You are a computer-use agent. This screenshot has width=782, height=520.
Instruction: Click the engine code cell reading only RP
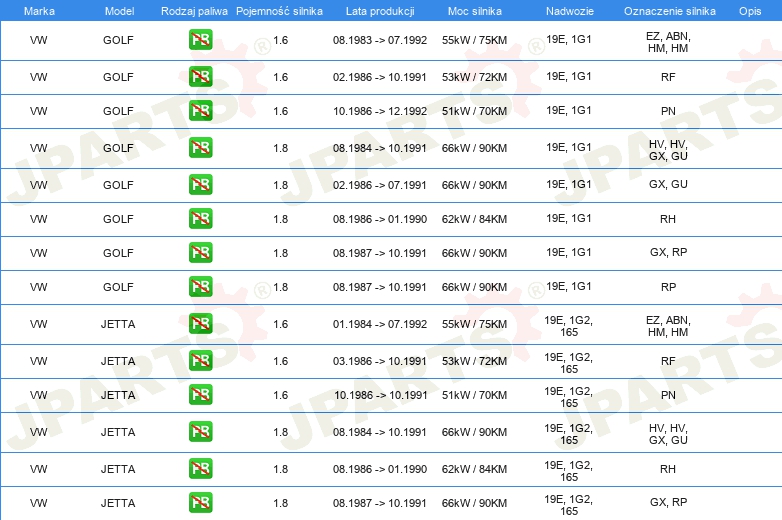point(668,287)
